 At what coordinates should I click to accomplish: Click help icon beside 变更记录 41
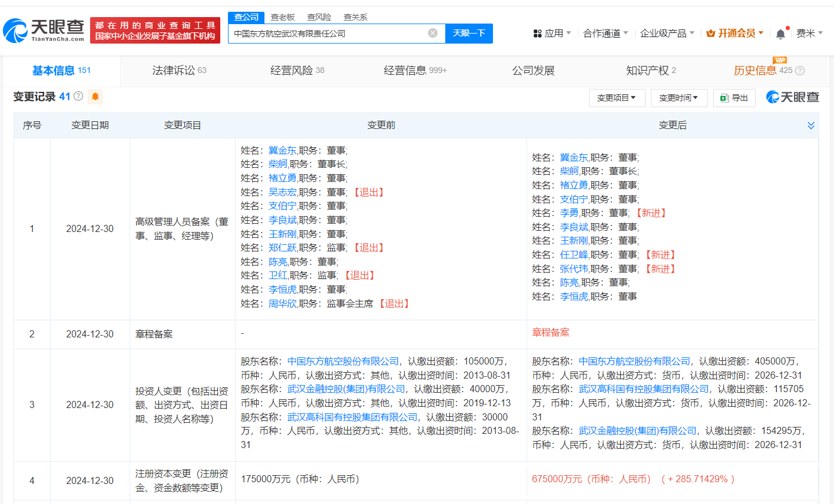coord(78,96)
